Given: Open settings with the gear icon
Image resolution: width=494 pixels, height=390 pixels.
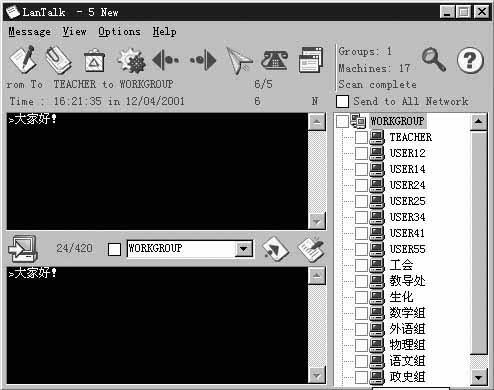Looking at the screenshot, I should (132, 61).
